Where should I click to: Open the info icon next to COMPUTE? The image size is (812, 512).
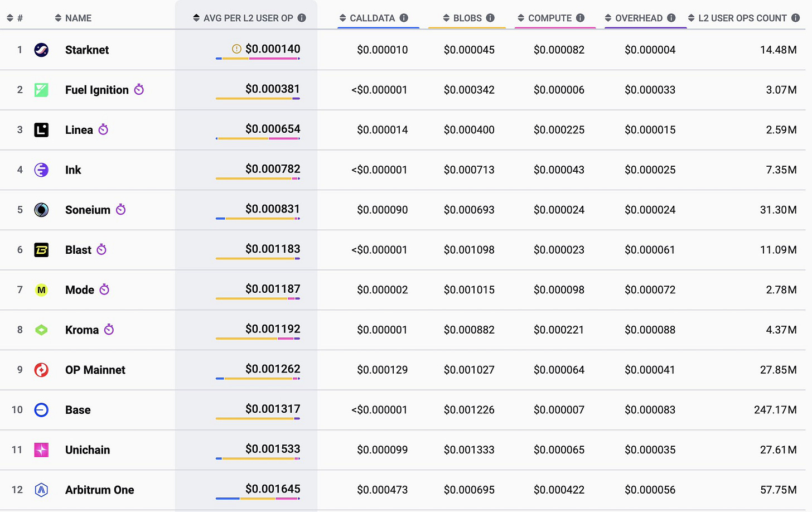pyautogui.click(x=580, y=18)
